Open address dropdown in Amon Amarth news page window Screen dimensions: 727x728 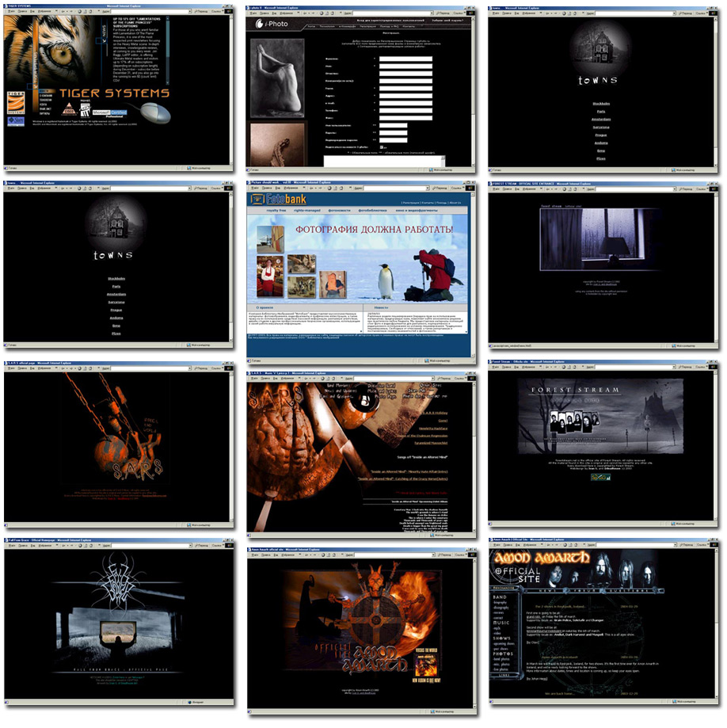pos(675,544)
